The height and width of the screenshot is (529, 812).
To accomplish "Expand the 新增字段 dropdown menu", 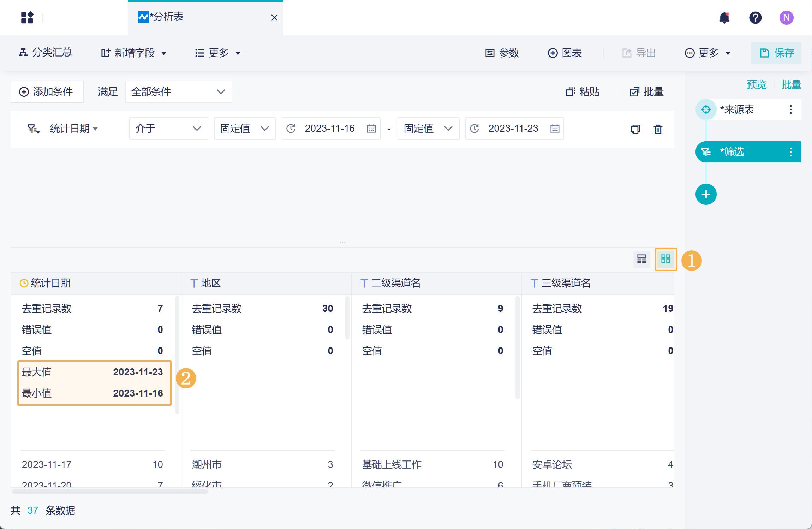I will [134, 53].
